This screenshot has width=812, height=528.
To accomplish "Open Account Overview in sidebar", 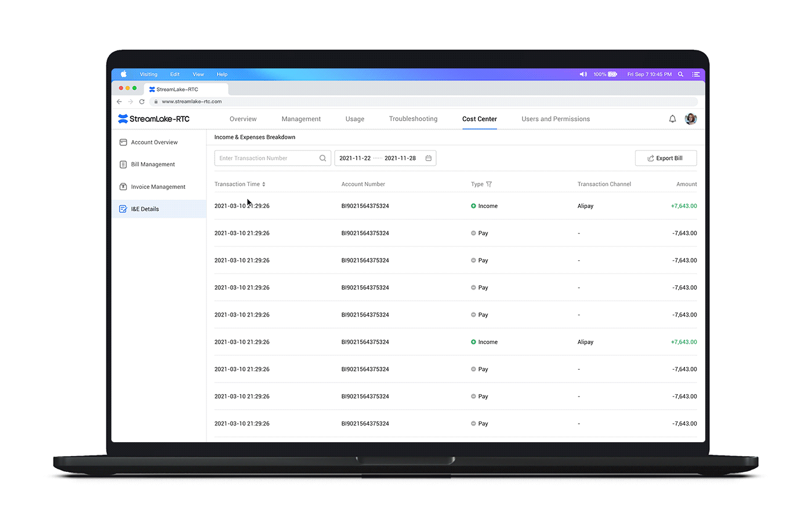I will [159, 143].
